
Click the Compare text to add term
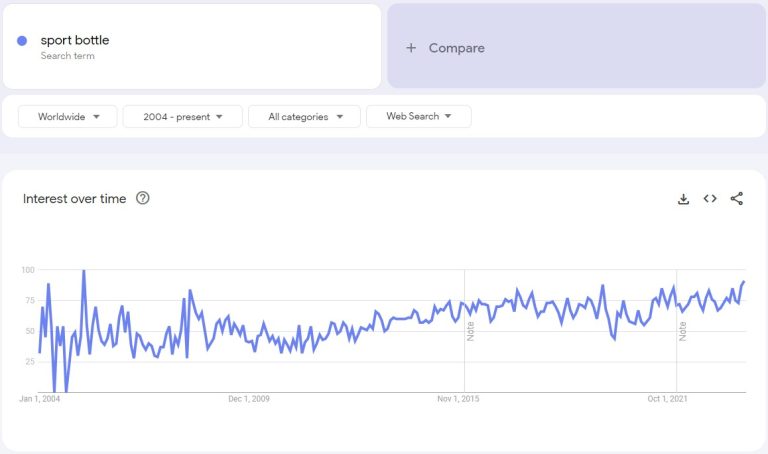[x=456, y=48]
